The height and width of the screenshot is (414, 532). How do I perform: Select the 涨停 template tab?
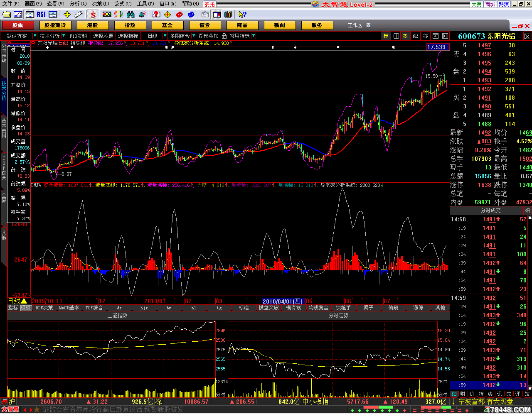click(x=418, y=308)
